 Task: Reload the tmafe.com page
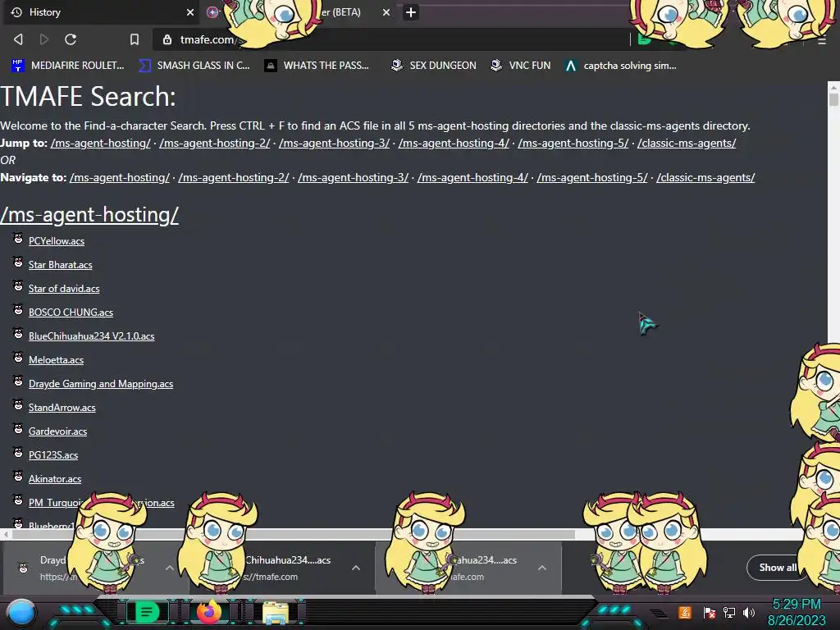(71, 39)
